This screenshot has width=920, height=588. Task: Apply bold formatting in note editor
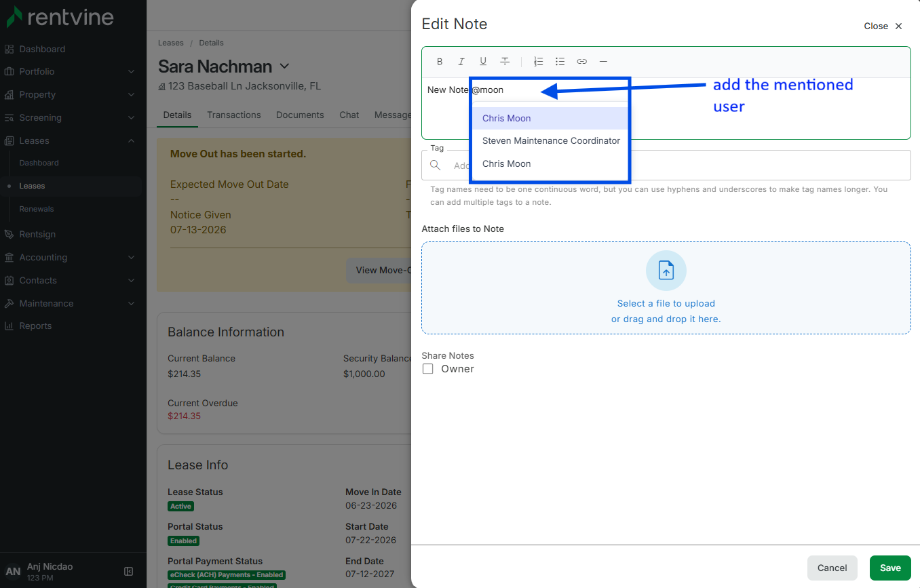(440, 62)
